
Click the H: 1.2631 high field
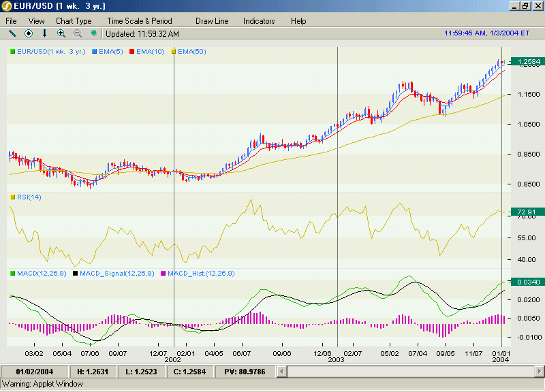point(93,372)
